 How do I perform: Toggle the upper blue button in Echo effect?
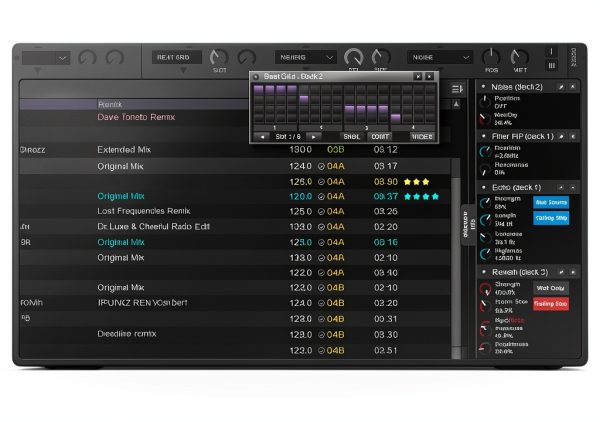pos(551,202)
